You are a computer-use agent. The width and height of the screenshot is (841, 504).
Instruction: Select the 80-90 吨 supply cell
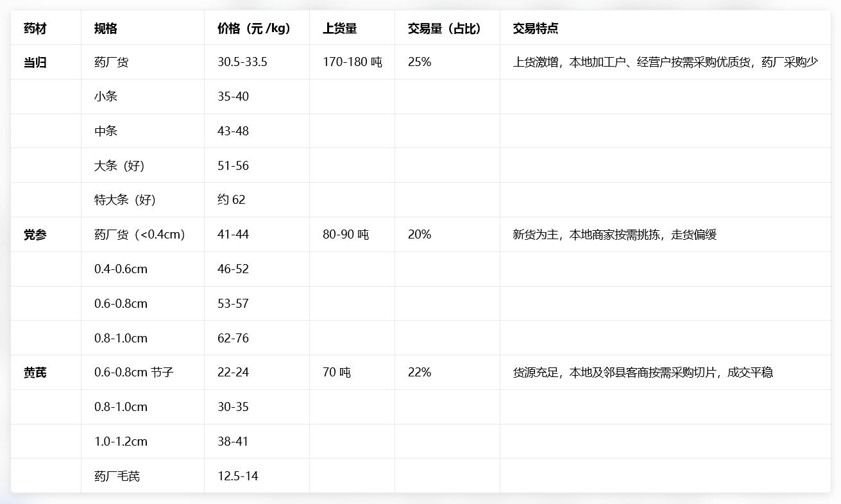pyautogui.click(x=345, y=235)
